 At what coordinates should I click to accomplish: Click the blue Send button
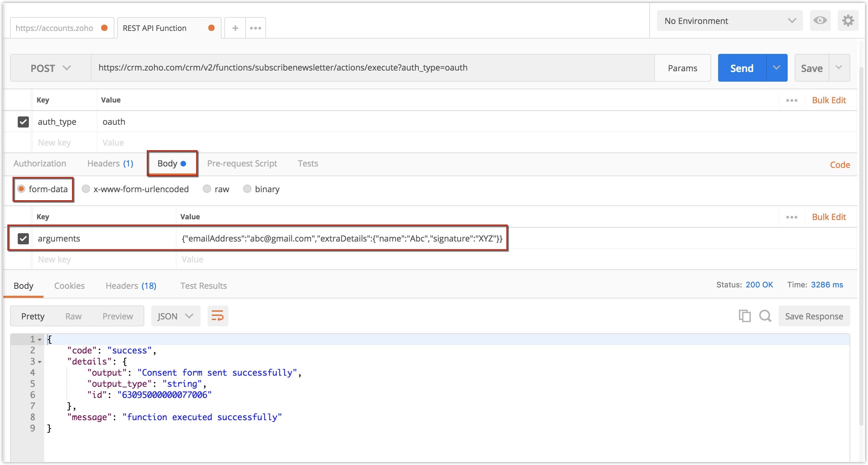click(x=742, y=68)
